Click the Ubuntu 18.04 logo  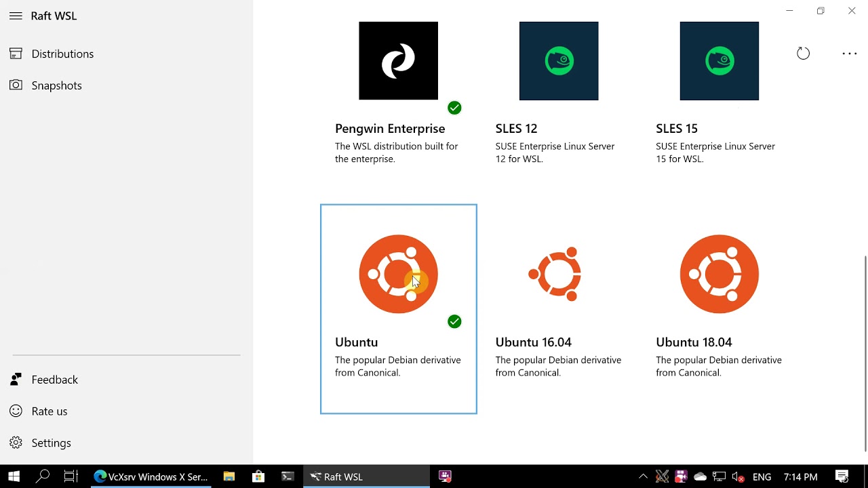click(719, 274)
